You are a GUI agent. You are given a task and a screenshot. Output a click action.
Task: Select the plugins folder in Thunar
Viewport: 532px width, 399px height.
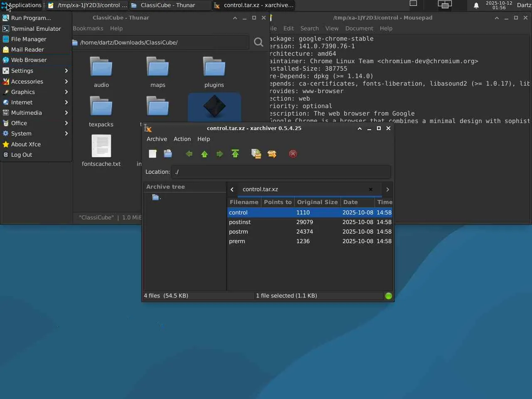(x=214, y=72)
